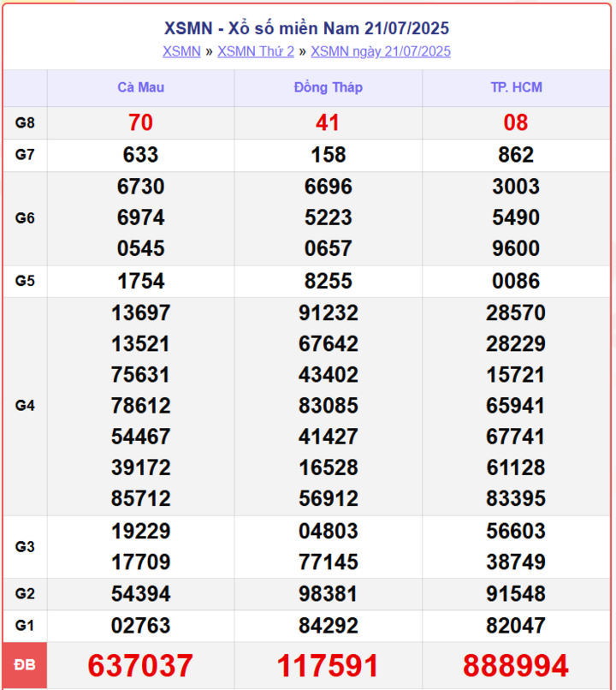Click G6 number 0657
Image resolution: width=616 pixels, height=690 pixels.
329,248
